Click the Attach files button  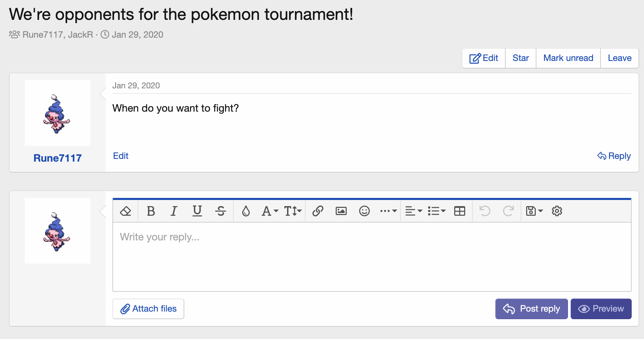148,309
